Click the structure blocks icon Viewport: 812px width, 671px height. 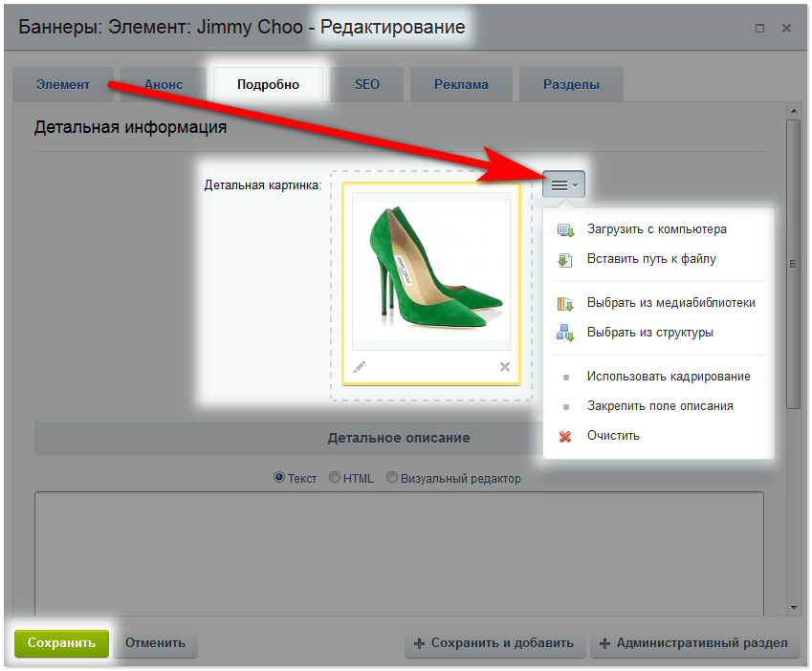(565, 333)
